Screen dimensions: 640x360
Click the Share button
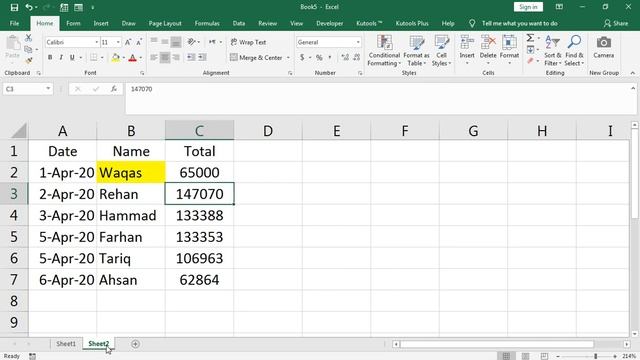tap(616, 23)
